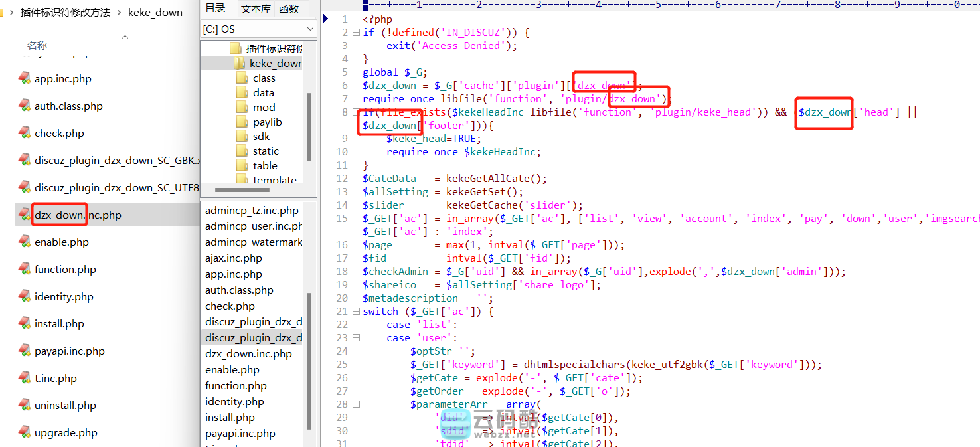980x447 pixels.
Task: Click the uninstall.php file icon in Explorer
Action: 25,405
